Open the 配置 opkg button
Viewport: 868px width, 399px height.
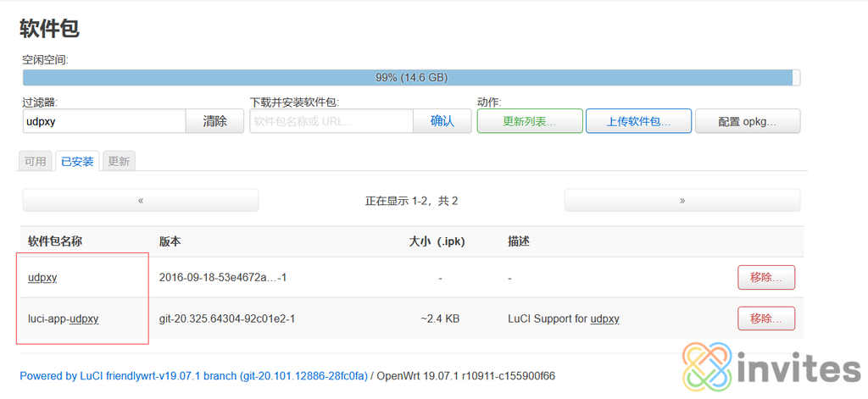[748, 121]
